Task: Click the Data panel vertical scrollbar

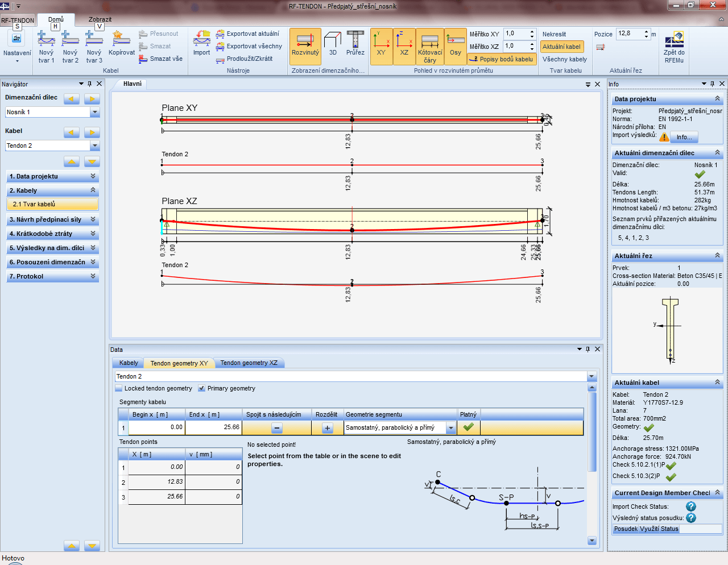Action: (592, 464)
